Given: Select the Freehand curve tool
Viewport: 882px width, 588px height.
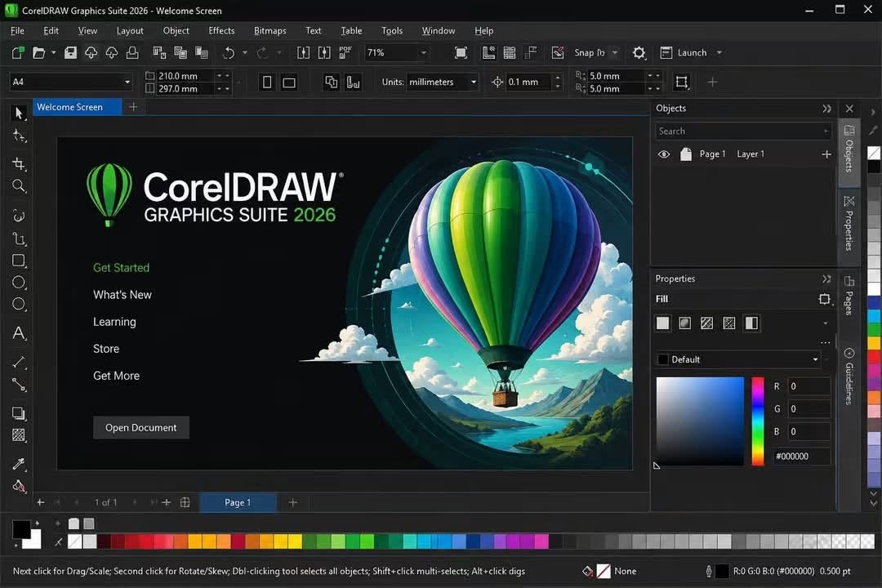Looking at the screenshot, I should [x=19, y=216].
